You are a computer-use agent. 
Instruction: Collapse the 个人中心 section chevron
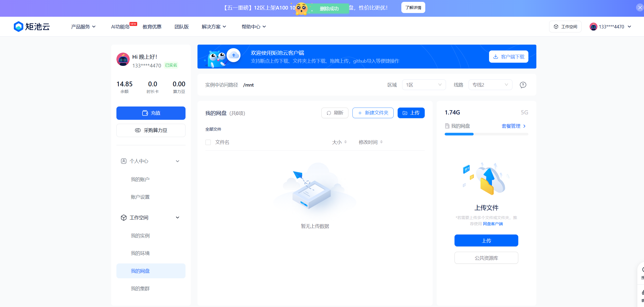click(178, 161)
